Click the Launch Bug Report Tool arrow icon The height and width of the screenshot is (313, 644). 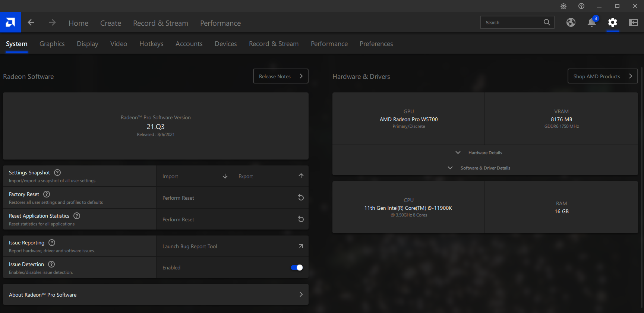point(301,246)
